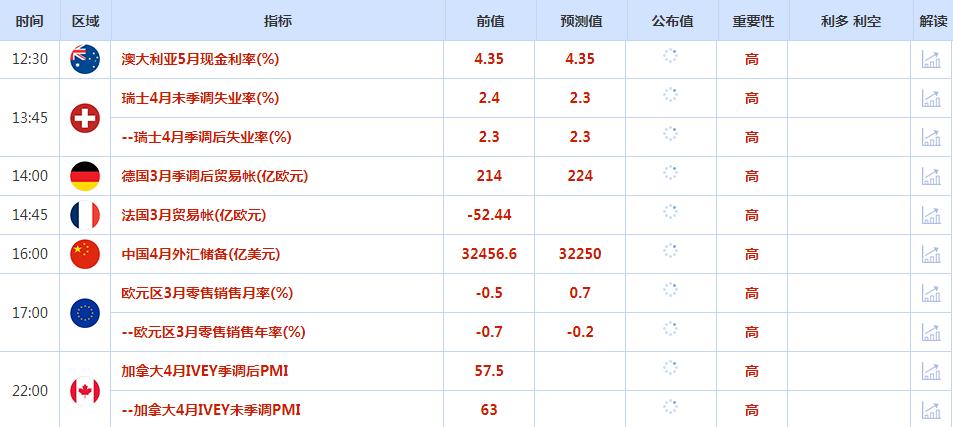This screenshot has width=953, height=427.
Task: Click the Chinese flag icon
Action: [85, 254]
